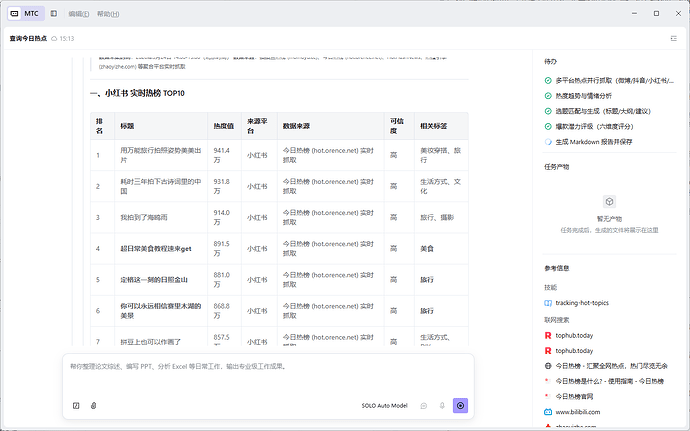
Task: Open the tracking-hot-topics skill link
Action: point(582,303)
